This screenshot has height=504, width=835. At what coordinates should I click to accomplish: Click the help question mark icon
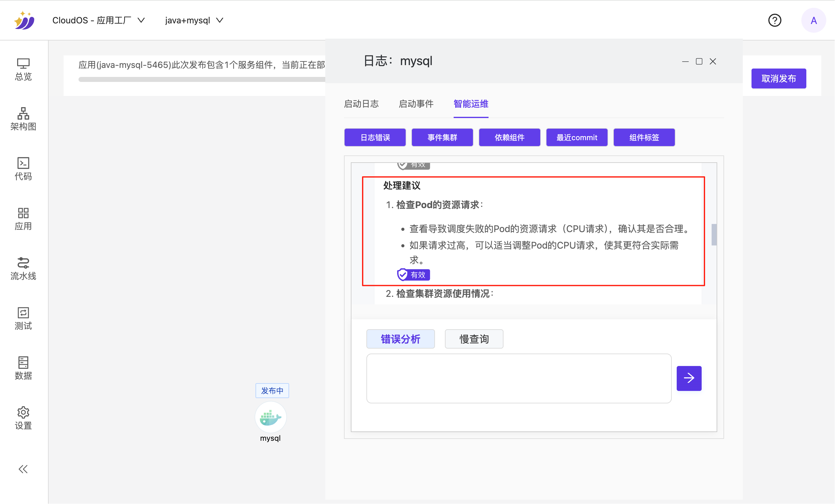(774, 20)
